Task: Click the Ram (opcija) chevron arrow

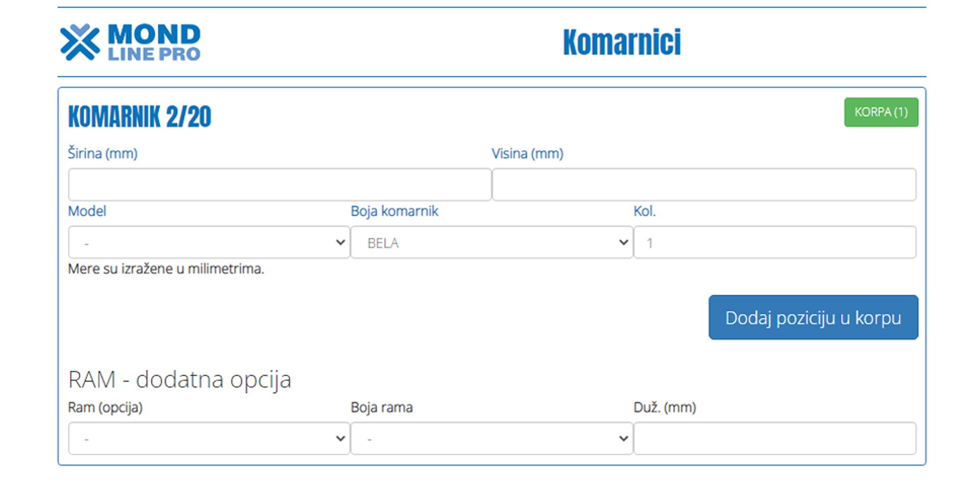Action: point(340,439)
